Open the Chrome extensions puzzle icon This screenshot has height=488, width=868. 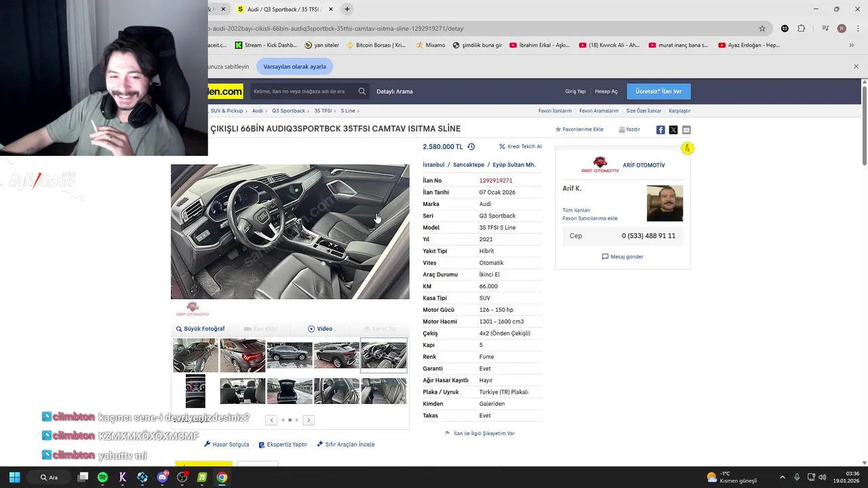click(x=801, y=28)
